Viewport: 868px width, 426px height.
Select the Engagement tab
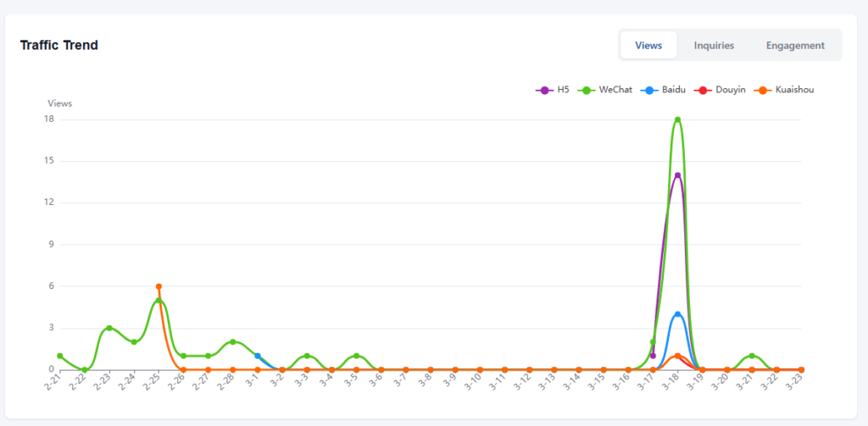coord(795,45)
